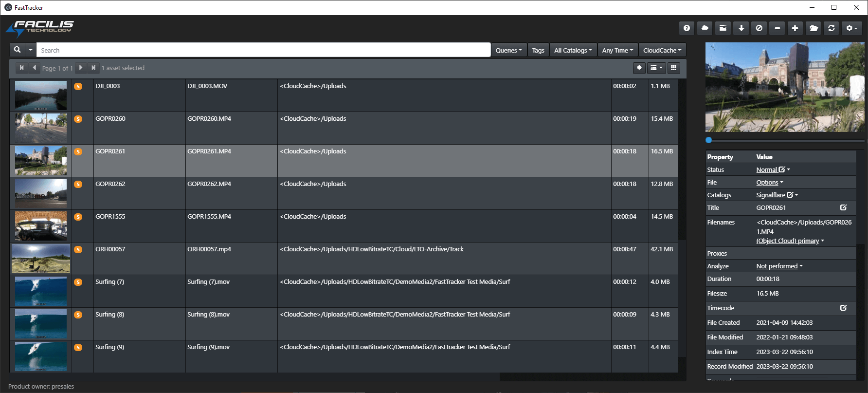Viewport: 868px width, 393px height.
Task: Click status badge on Surfing (7) row
Action: click(x=78, y=282)
